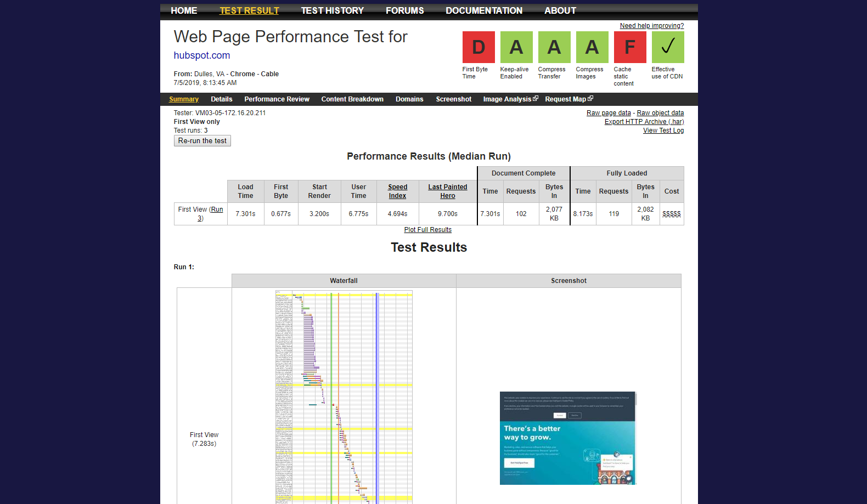Open the Cache static content grade F
This screenshot has width=867, height=504.
pyautogui.click(x=630, y=47)
